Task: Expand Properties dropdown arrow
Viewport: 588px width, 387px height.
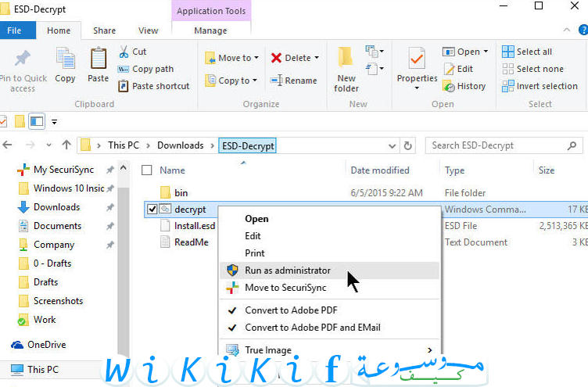Action: pyautogui.click(x=417, y=88)
